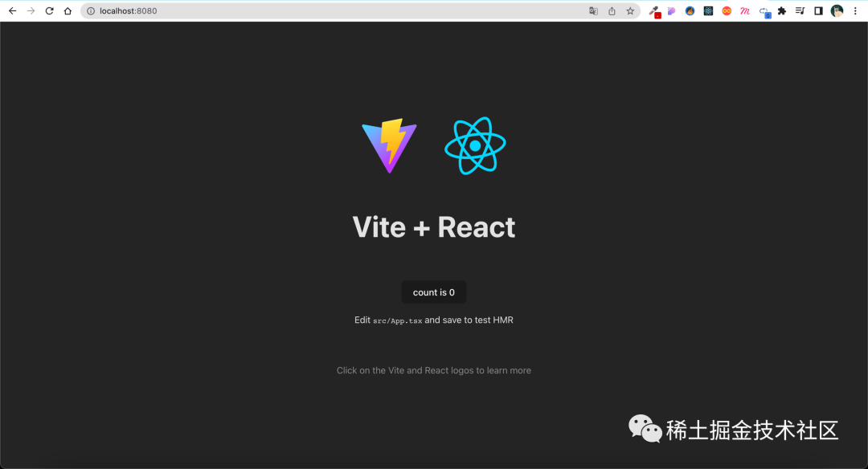This screenshot has width=868, height=469.
Task: Open the Chrome three-dot menu
Action: (x=855, y=10)
